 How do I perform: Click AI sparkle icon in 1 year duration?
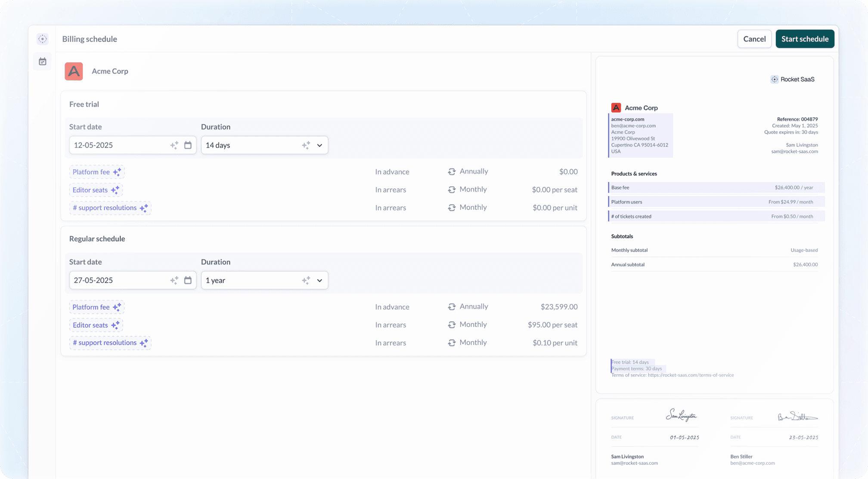point(306,280)
